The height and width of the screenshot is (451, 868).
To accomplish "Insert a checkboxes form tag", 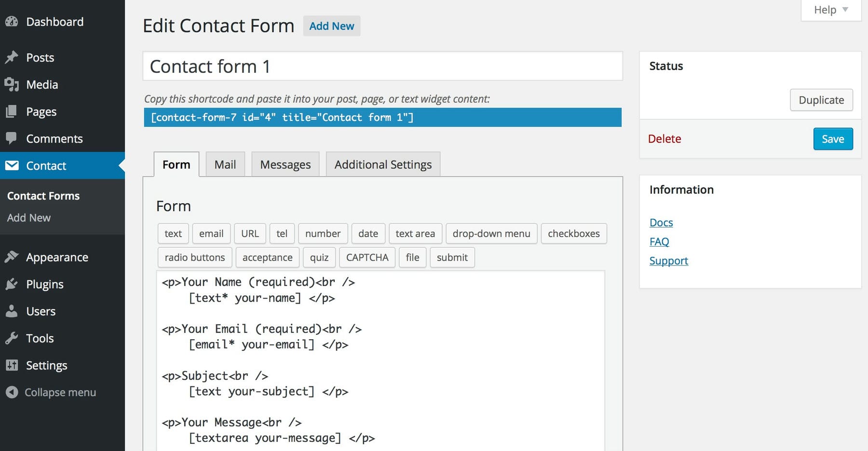I will pyautogui.click(x=573, y=234).
